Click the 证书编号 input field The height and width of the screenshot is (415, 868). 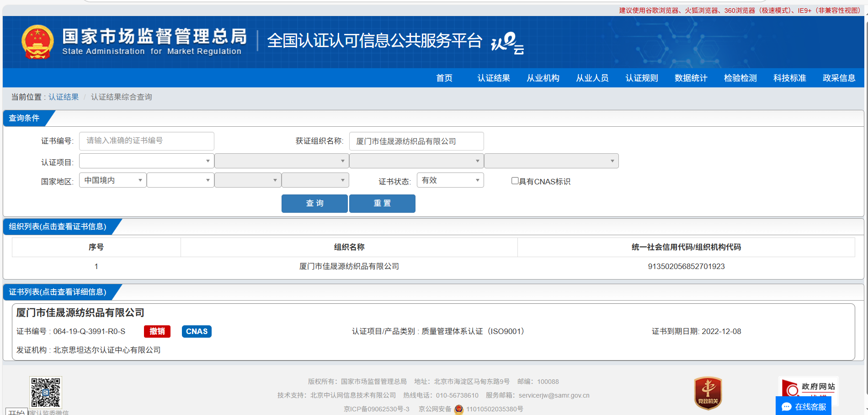(146, 141)
